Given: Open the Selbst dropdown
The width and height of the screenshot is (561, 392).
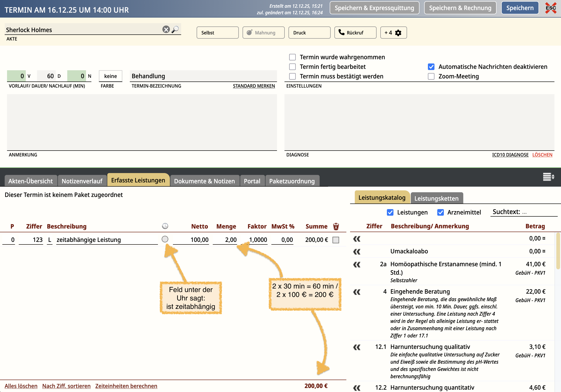Looking at the screenshot, I should click(217, 33).
